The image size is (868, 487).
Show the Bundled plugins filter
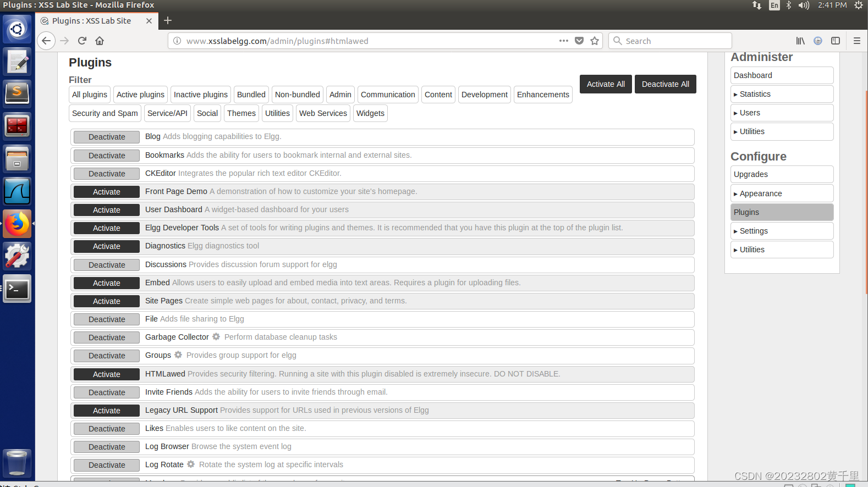coord(251,95)
